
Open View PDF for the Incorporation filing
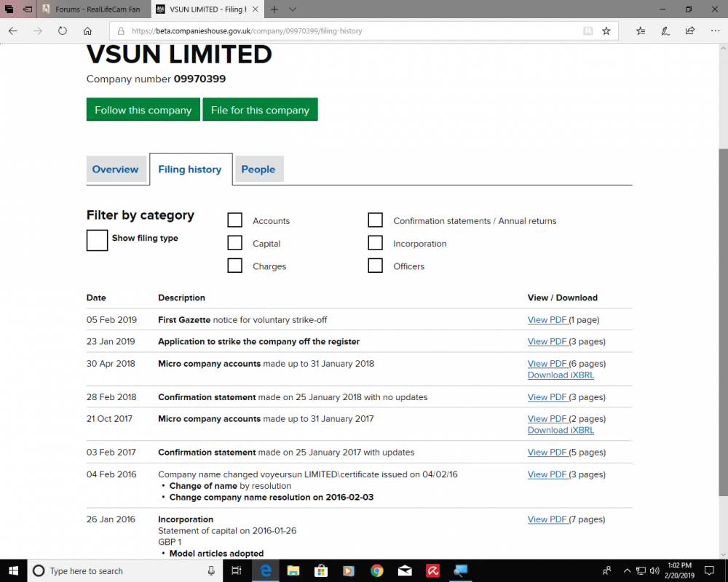[x=547, y=519]
